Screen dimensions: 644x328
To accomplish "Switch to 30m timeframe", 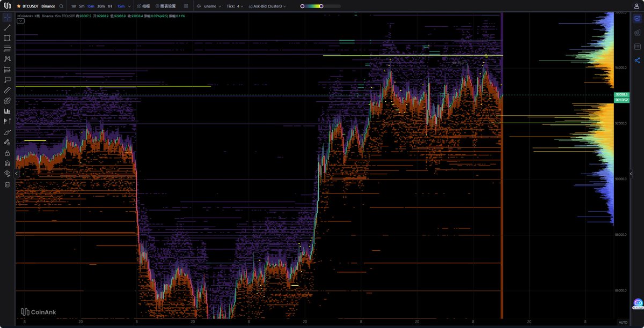I will 101,6.
